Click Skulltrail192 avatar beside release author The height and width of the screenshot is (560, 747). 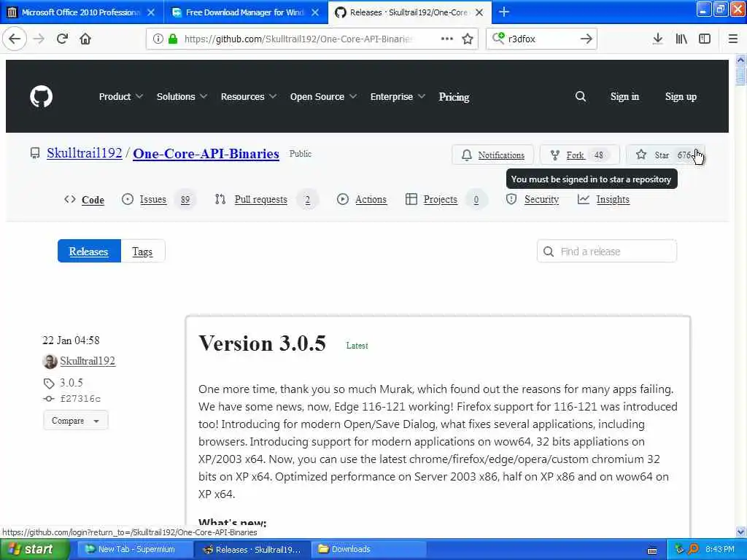(50, 362)
